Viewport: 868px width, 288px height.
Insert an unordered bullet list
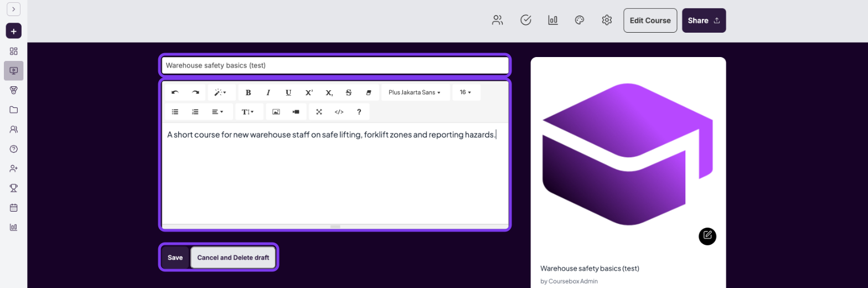click(175, 112)
